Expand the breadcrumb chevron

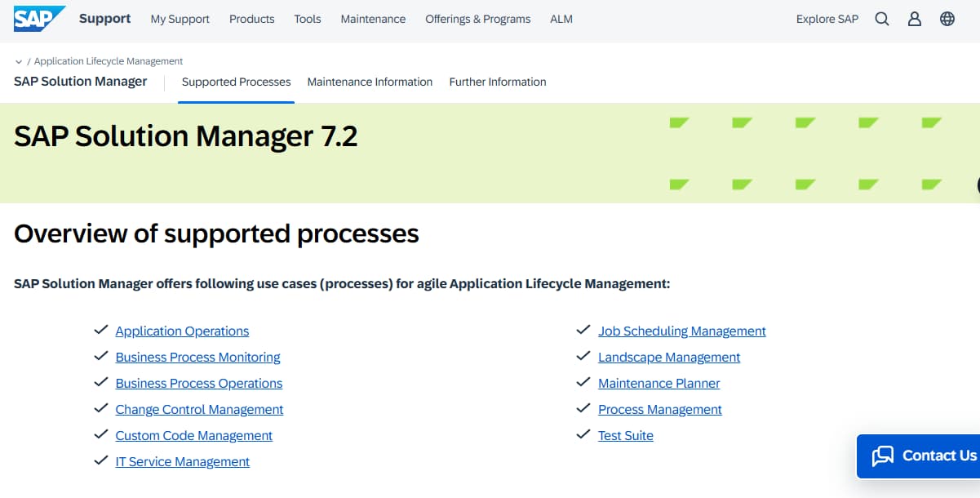pyautogui.click(x=18, y=60)
